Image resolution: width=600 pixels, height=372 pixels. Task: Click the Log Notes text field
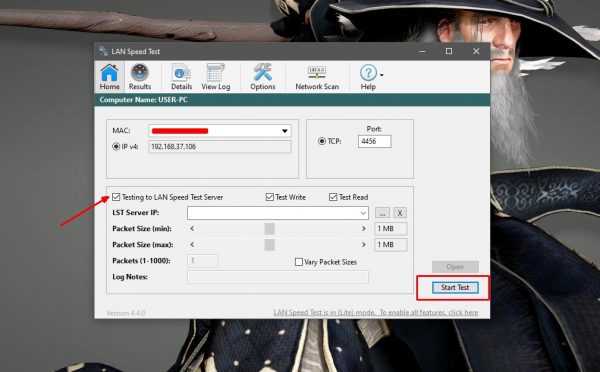click(278, 277)
